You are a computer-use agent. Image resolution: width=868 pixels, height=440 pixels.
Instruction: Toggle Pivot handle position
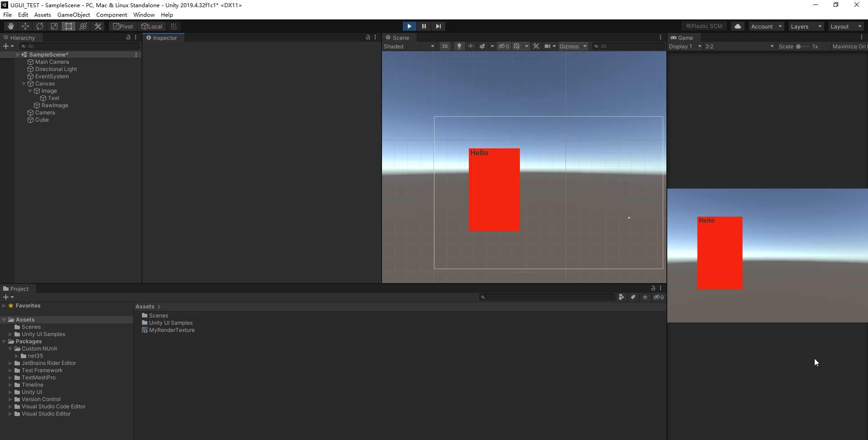point(123,26)
